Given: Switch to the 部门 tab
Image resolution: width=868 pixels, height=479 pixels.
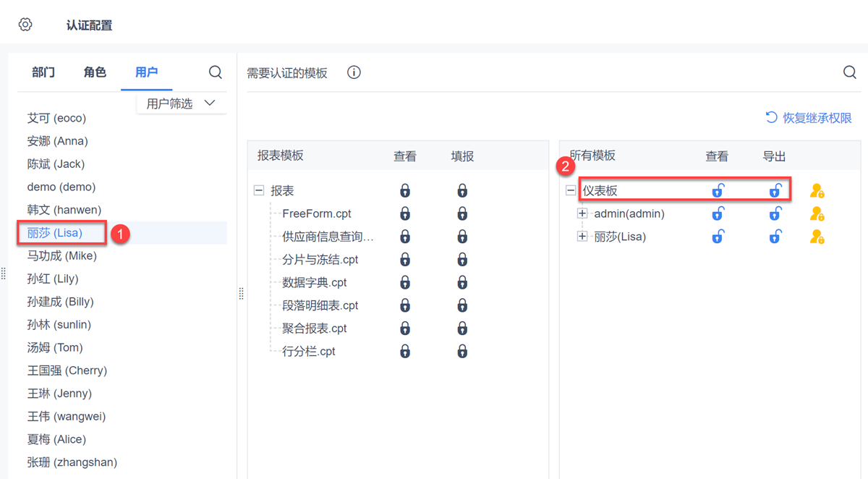Looking at the screenshot, I should click(x=43, y=72).
